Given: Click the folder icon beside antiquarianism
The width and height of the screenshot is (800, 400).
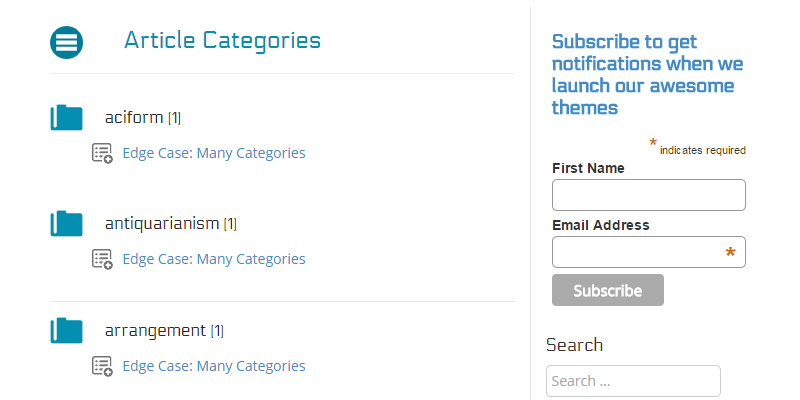Looking at the screenshot, I should point(66,223).
